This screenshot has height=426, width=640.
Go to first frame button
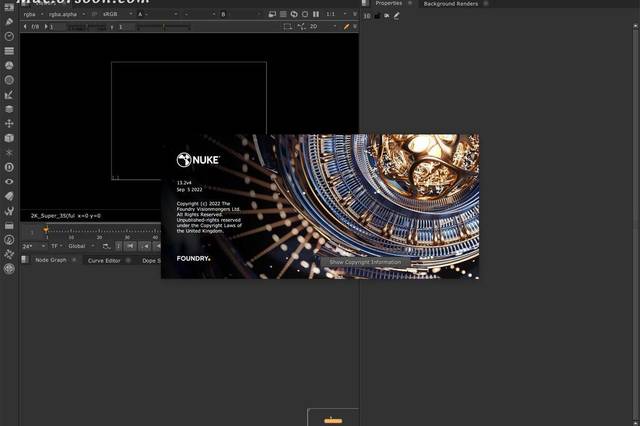click(130, 246)
